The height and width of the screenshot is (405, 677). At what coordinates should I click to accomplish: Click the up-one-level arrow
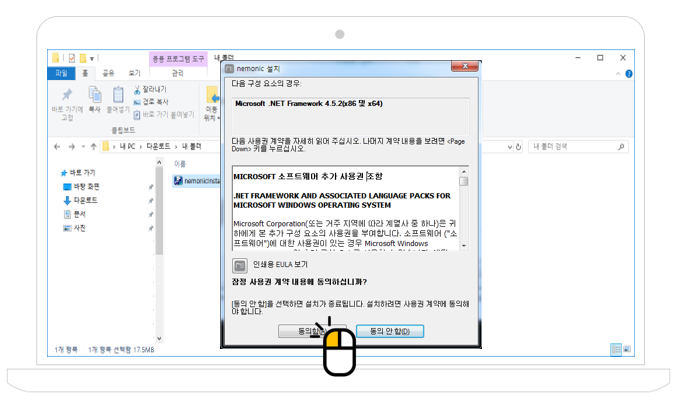click(x=93, y=147)
